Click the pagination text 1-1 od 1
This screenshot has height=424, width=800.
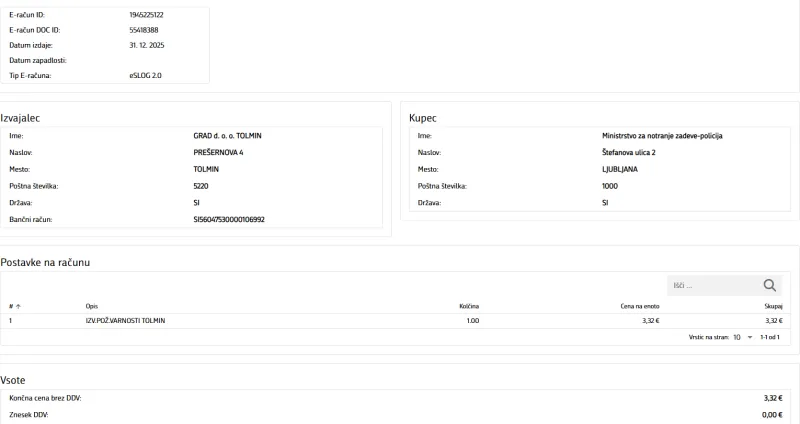coord(771,338)
